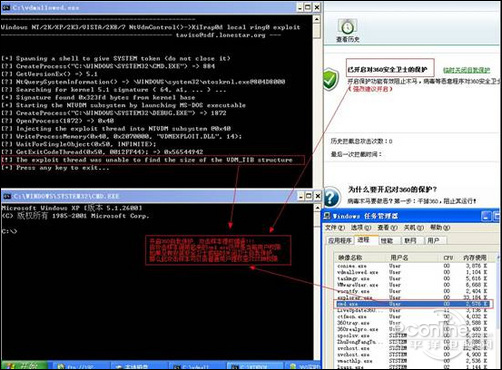
Task: Select the highlighted cmd.exe process row
Action: tap(412, 304)
